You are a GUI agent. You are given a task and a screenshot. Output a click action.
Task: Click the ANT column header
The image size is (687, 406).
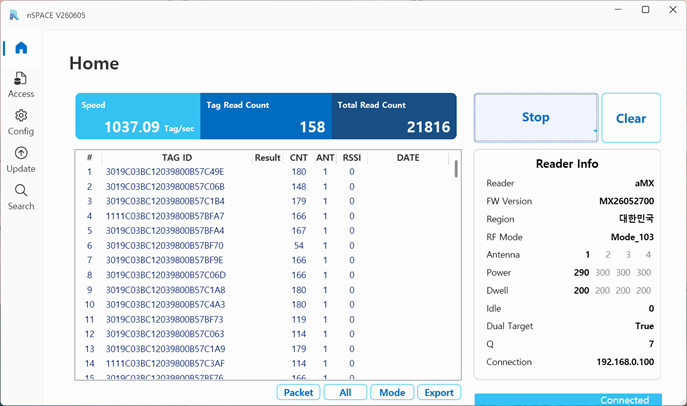pos(325,158)
